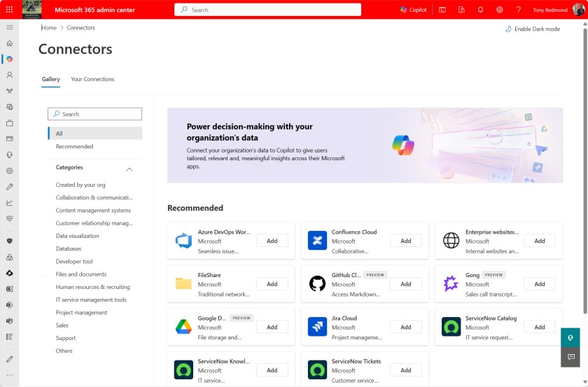Viewport: 588px width, 387px height.
Task: Open the app launcher waffle icon
Action: 9,10
